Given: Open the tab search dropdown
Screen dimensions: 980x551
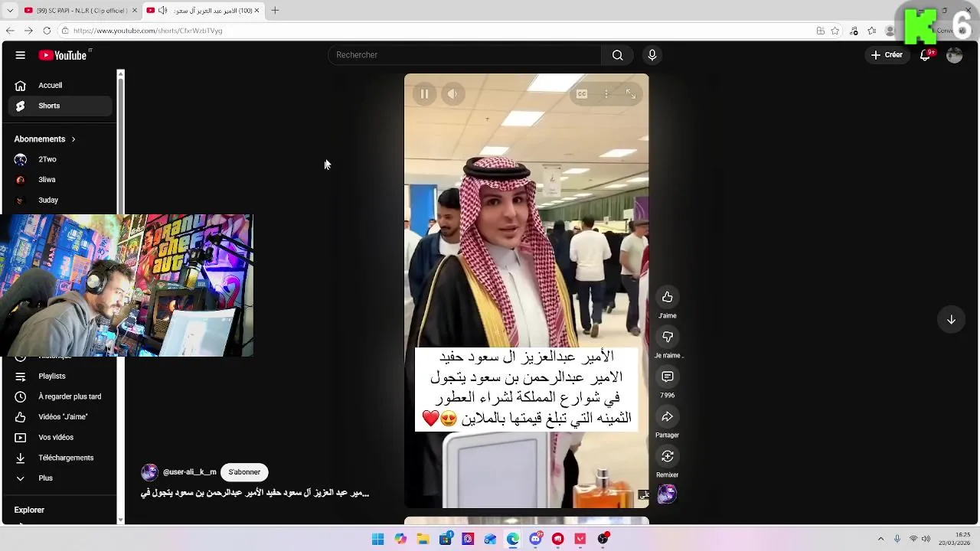Looking at the screenshot, I should click(x=10, y=11).
